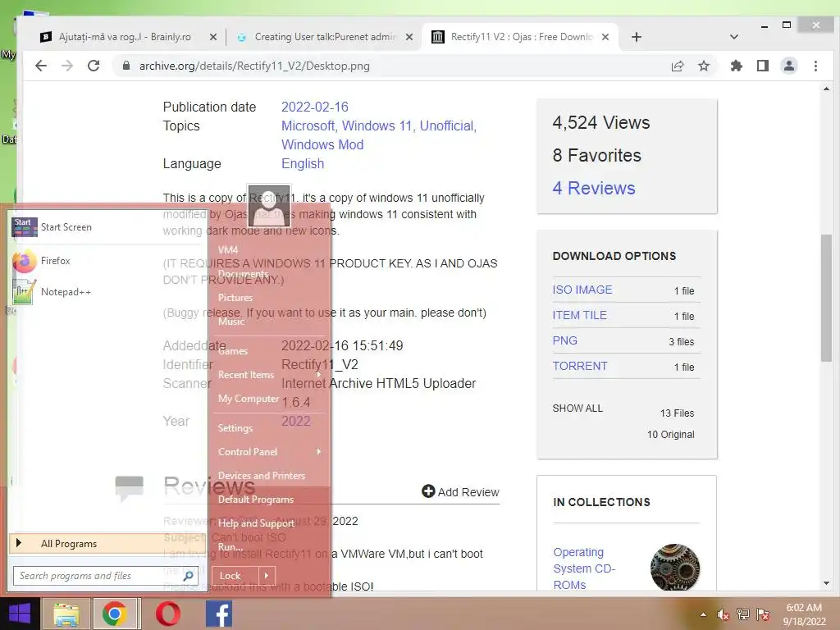This screenshot has width=840, height=630.
Task: Click the gears collection thumbnail
Action: (x=675, y=568)
